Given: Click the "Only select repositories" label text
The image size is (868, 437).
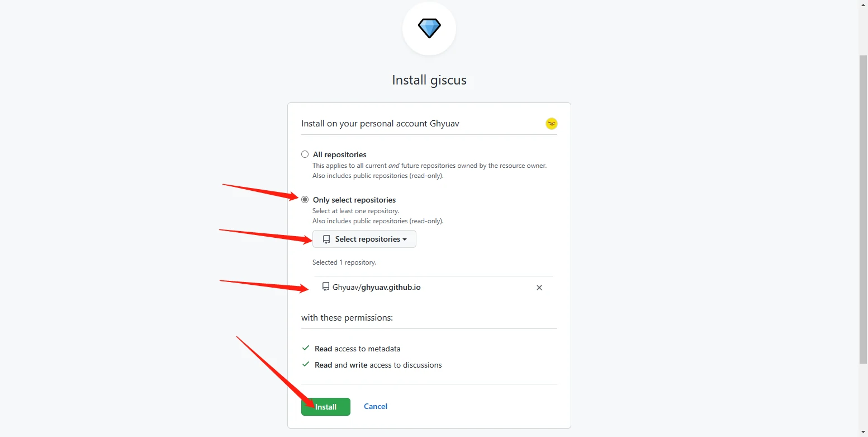Looking at the screenshot, I should click(354, 200).
